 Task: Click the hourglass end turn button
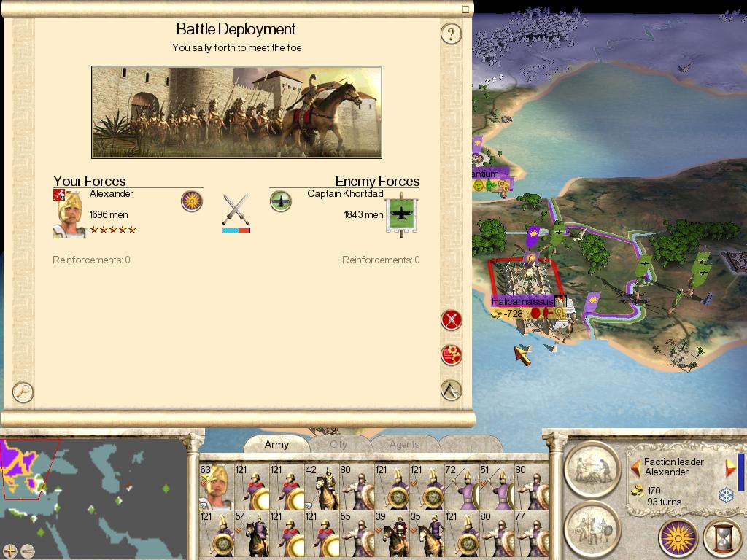click(x=724, y=538)
